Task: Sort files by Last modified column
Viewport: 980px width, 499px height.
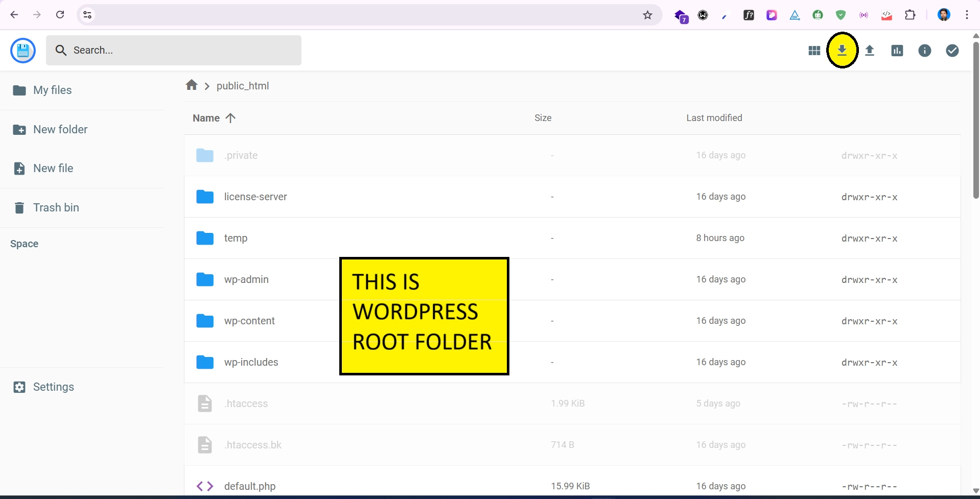Action: click(x=714, y=118)
